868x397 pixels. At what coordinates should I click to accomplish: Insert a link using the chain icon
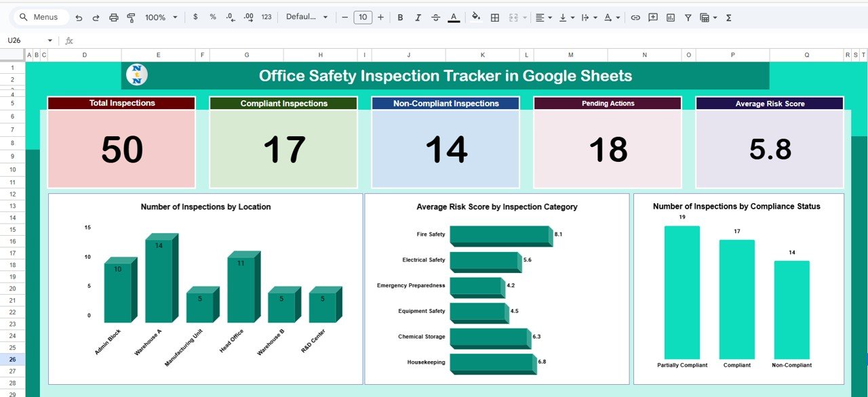[635, 17]
